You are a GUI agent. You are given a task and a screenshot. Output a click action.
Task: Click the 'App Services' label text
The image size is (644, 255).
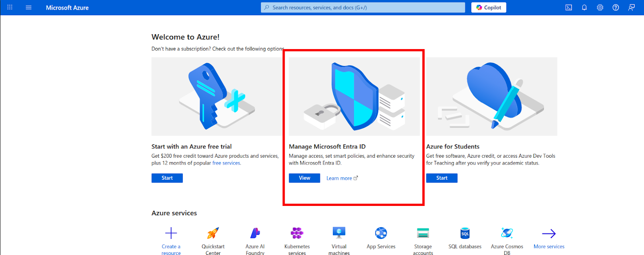coord(381,247)
